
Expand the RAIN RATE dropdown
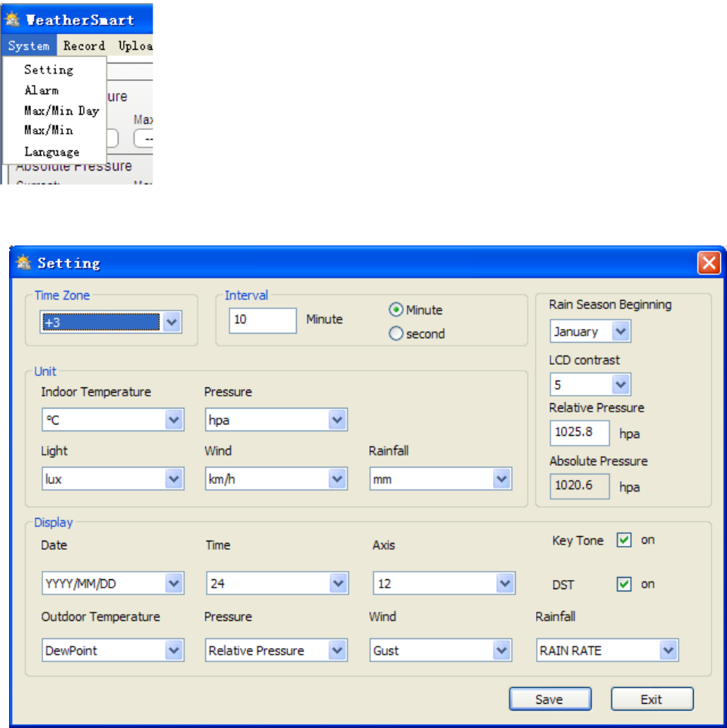coord(669,650)
